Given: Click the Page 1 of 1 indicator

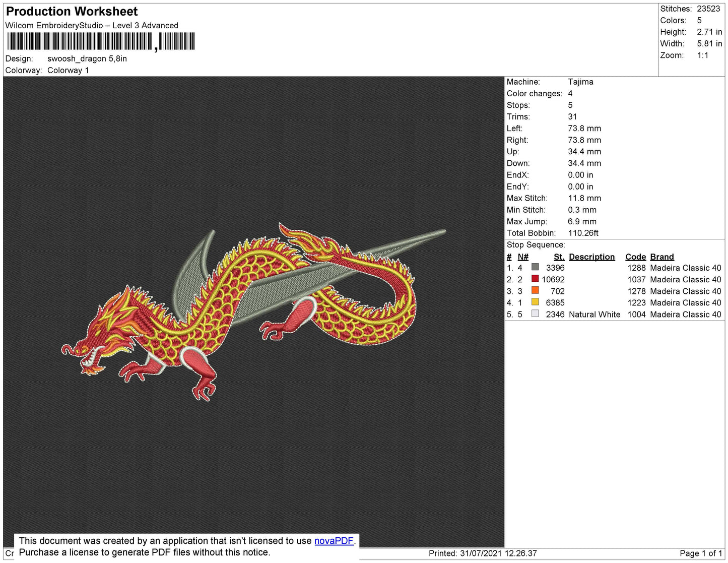Looking at the screenshot, I should point(701,553).
